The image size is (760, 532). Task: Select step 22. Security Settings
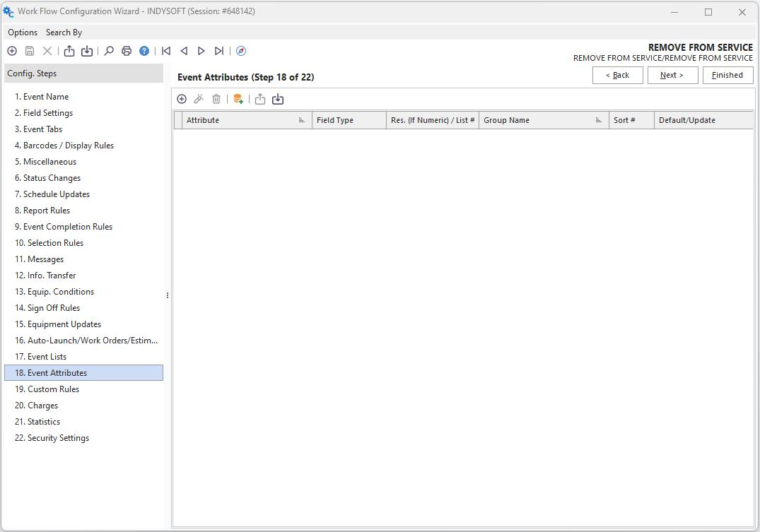click(x=83, y=438)
